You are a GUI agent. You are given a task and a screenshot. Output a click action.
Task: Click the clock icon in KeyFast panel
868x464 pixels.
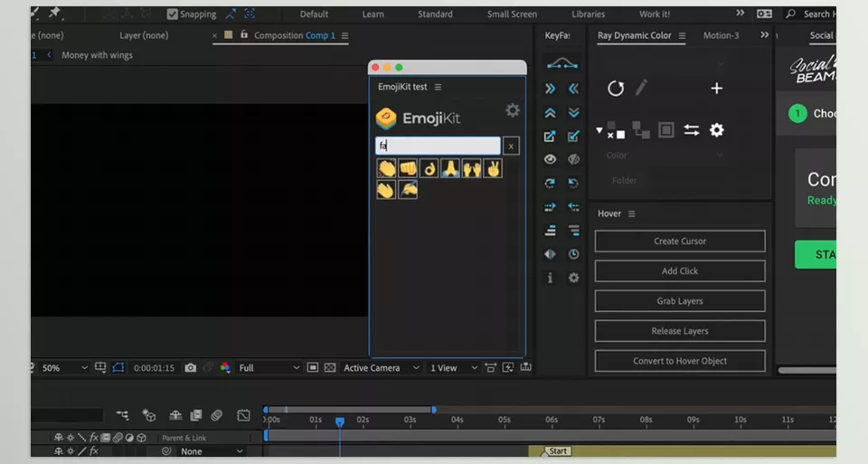tap(573, 254)
